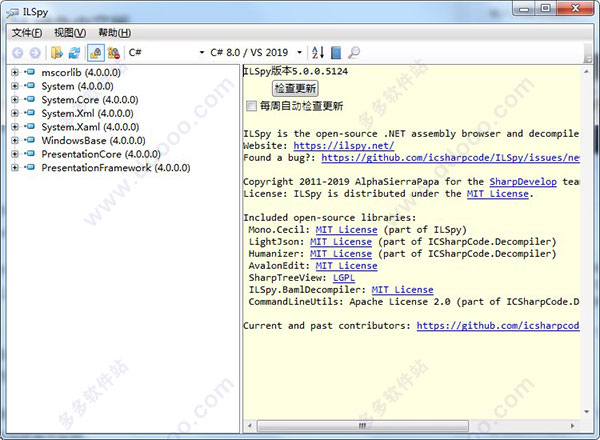This screenshot has width=600, height=440.
Task: Follow the SharpDevelop link
Action: 523,182
